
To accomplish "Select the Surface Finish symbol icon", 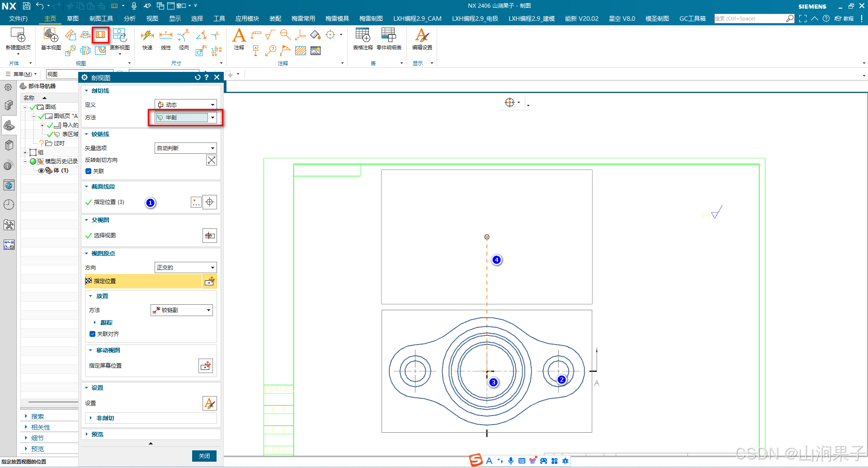I will pyautogui.click(x=270, y=35).
